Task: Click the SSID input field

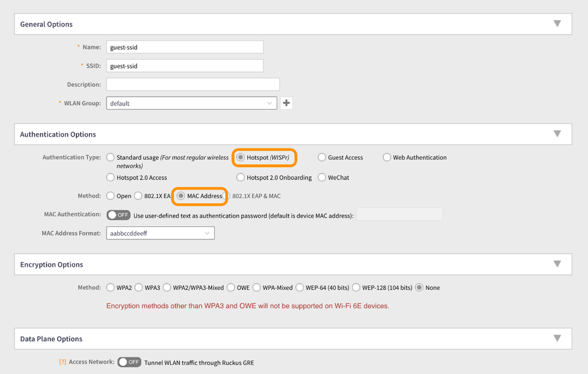Action: point(185,66)
